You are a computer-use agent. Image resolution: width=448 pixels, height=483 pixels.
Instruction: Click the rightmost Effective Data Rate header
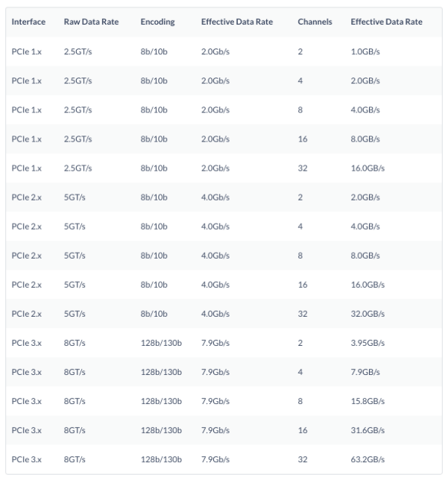(386, 22)
